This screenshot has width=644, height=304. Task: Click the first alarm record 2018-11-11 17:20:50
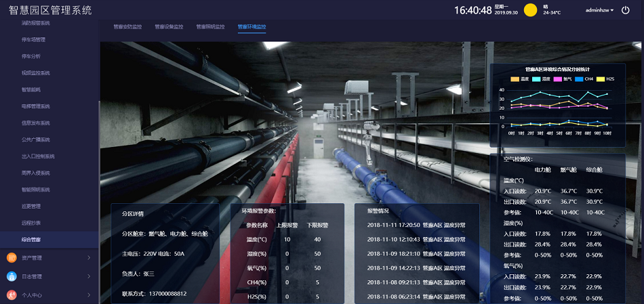(x=416, y=225)
